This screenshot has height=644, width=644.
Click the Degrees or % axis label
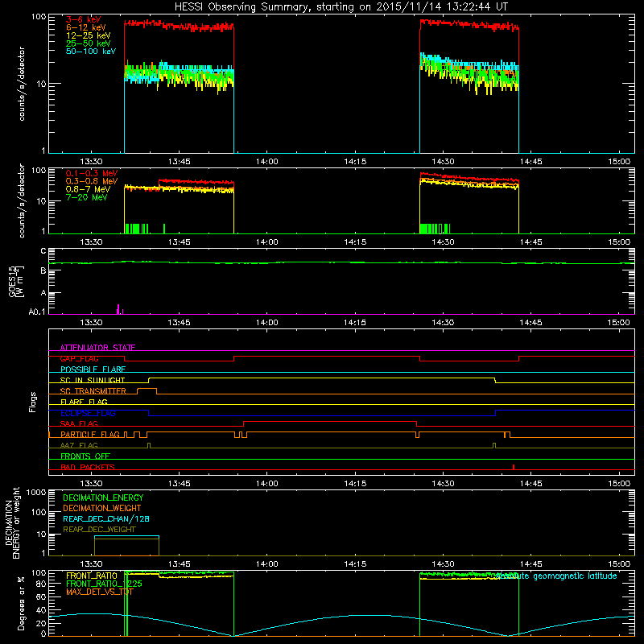coord(21,602)
